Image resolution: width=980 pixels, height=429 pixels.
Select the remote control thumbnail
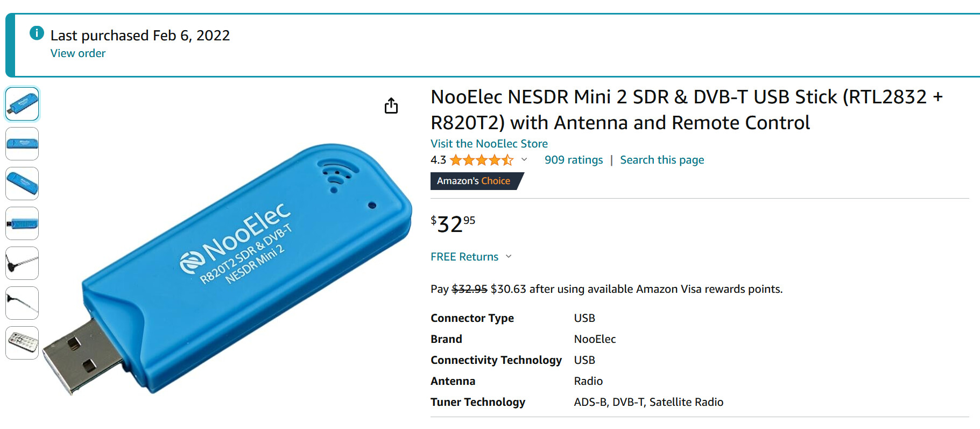[22, 343]
